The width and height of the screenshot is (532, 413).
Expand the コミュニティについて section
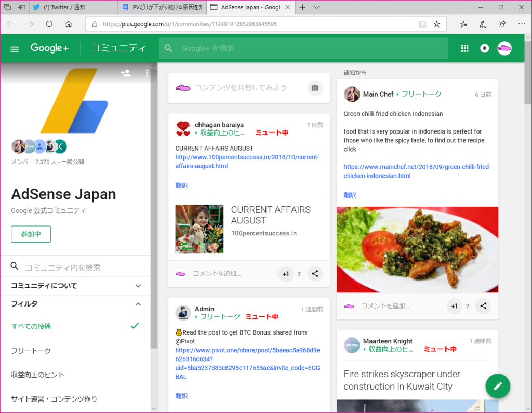76,286
